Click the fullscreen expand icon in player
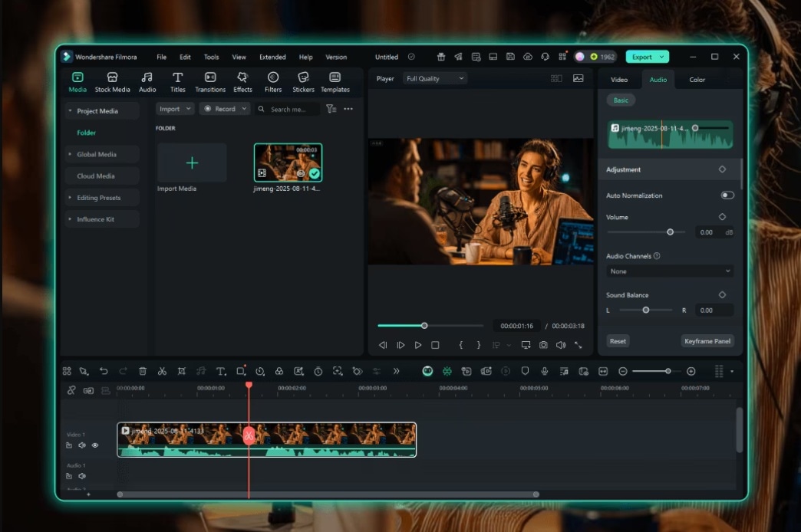Viewport: 801px width, 532px height. pos(578,345)
